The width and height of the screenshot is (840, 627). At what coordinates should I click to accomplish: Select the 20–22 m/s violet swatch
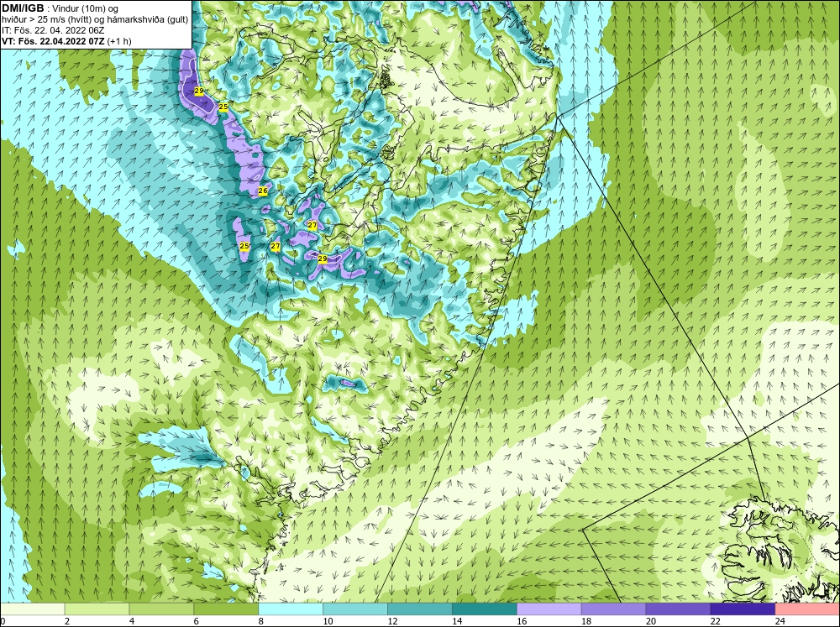coord(678,609)
